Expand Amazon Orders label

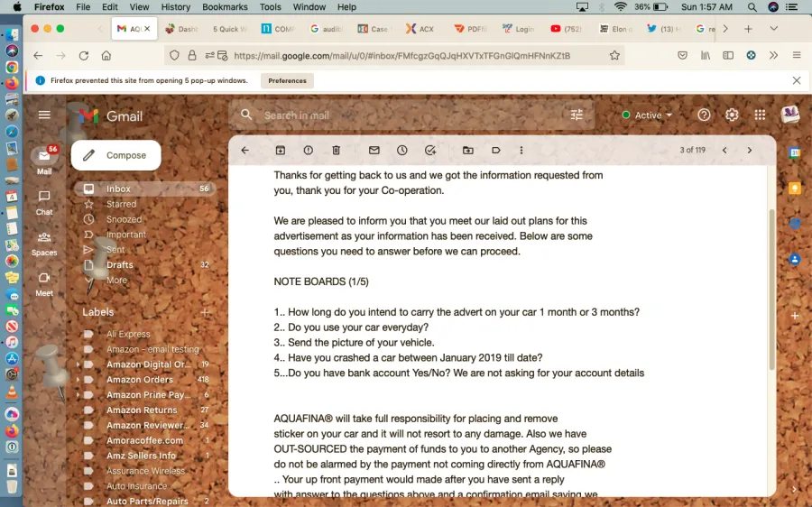[x=78, y=380]
